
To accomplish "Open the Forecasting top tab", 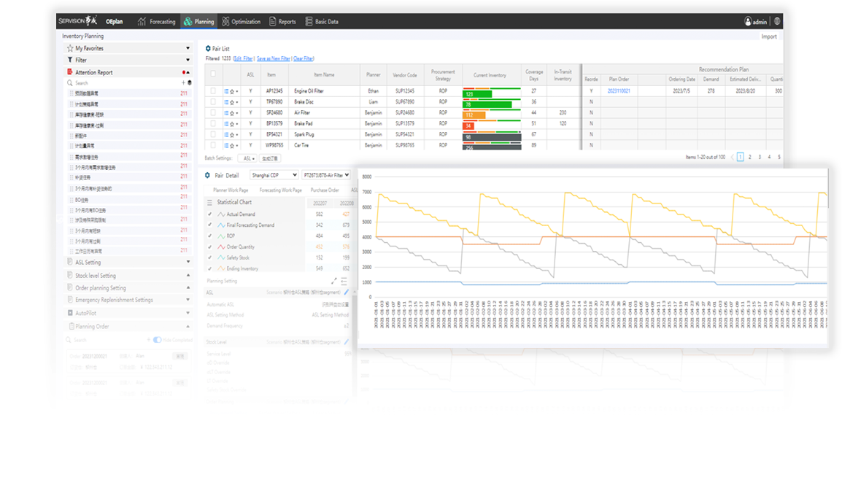I will click(157, 21).
